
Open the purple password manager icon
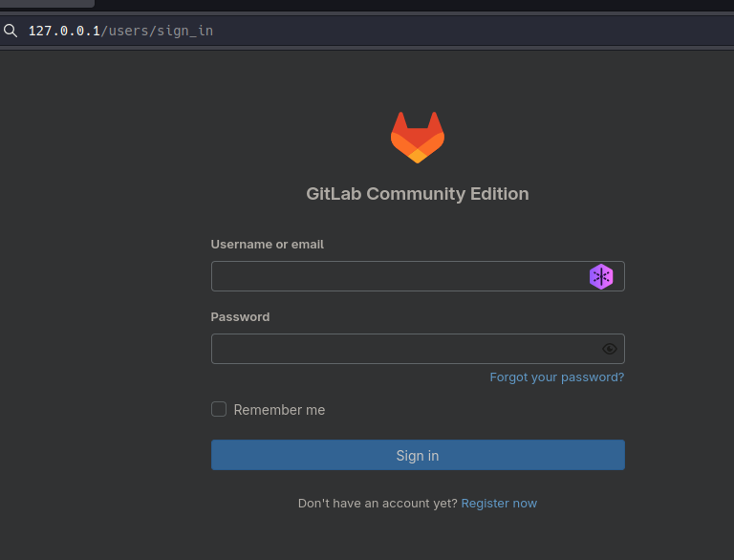coord(601,277)
